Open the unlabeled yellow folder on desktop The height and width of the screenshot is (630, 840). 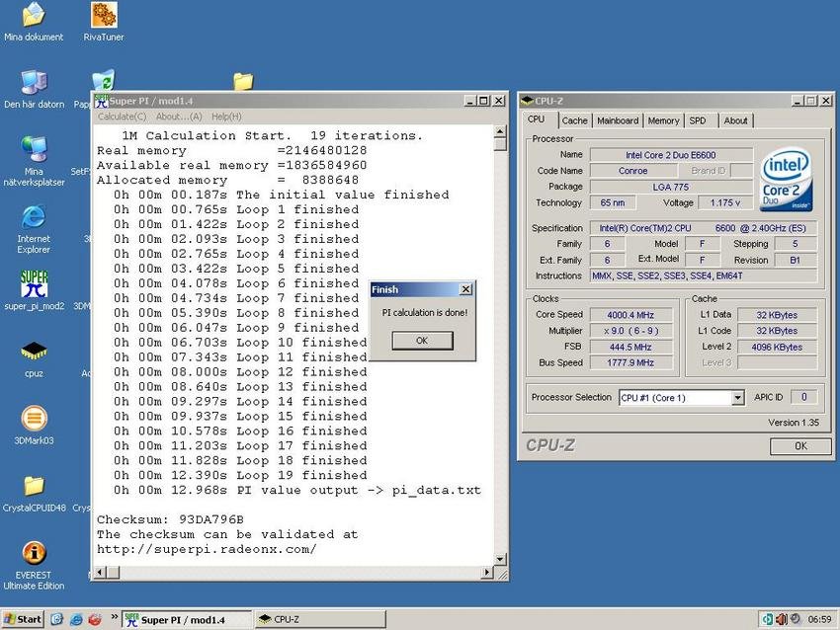tap(243, 81)
